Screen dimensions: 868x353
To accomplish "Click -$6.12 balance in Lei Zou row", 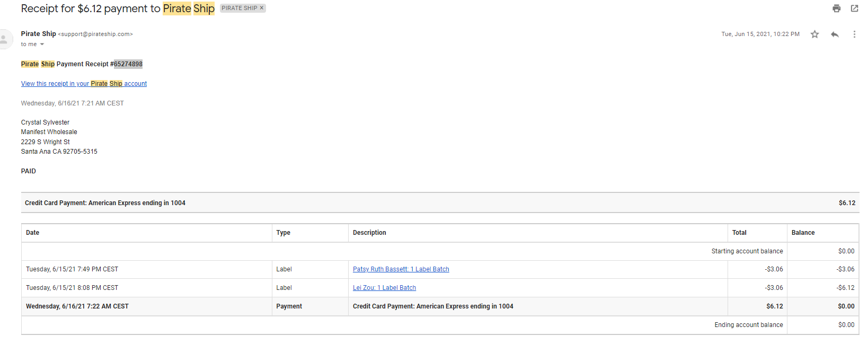I will coord(846,288).
